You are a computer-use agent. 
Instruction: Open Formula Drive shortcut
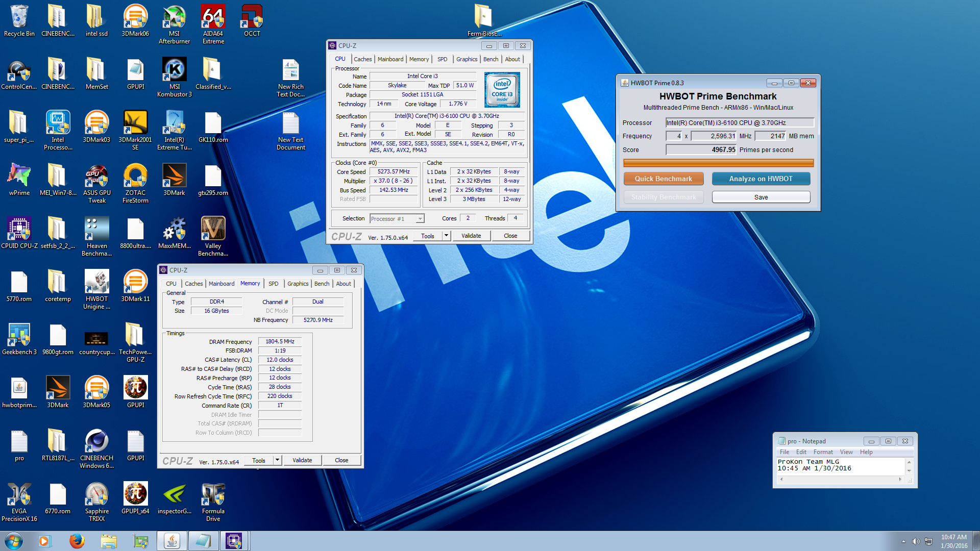pos(213,502)
